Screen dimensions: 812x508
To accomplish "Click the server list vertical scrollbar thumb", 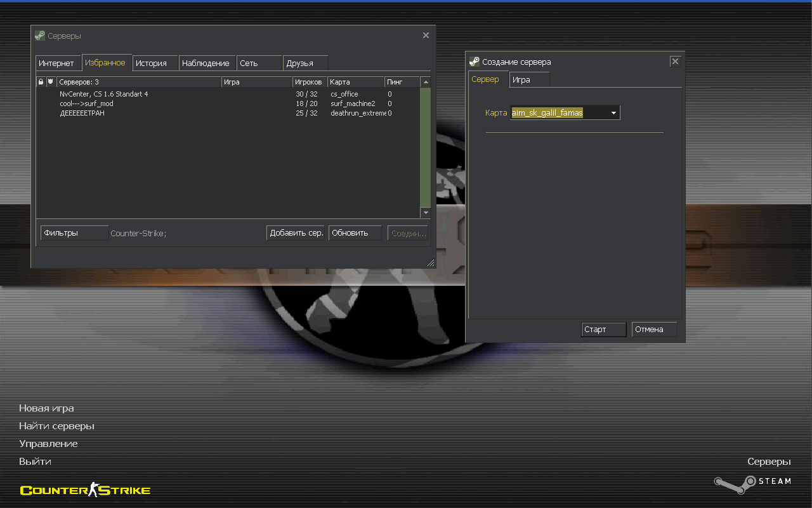I will pyautogui.click(x=426, y=147).
